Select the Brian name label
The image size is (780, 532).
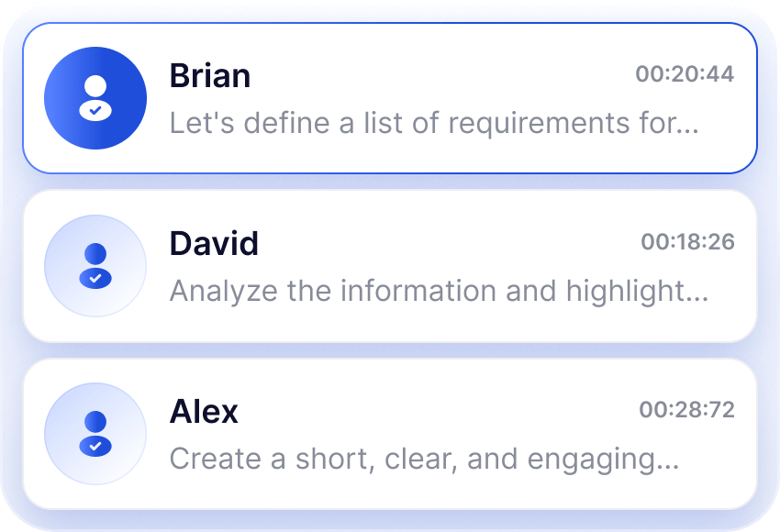(x=210, y=76)
